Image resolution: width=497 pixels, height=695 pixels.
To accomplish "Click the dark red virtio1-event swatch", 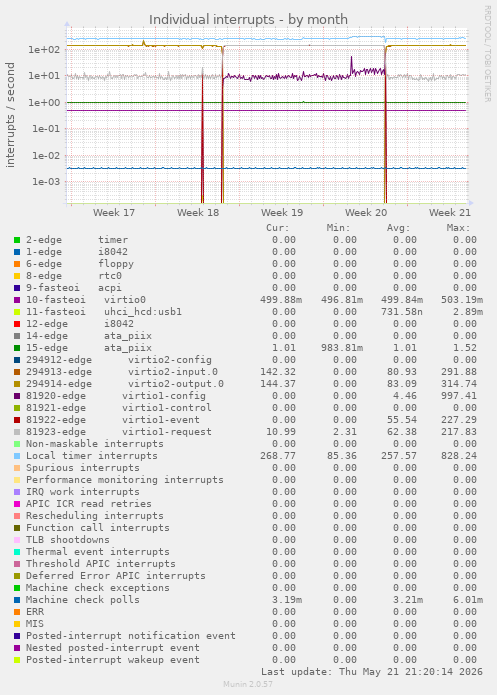I will pyautogui.click(x=17, y=420).
